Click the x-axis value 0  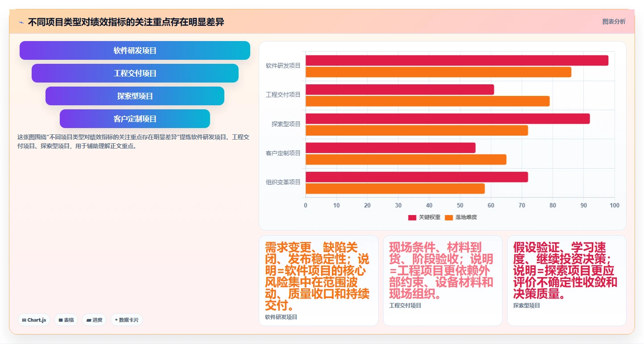(x=305, y=205)
